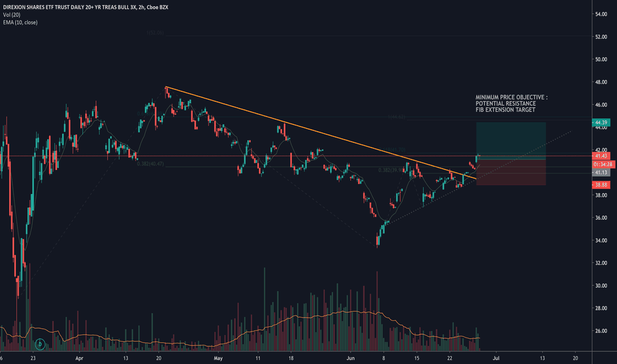Click the 34.00 price axis label
The height and width of the screenshot is (364, 617).
point(601,240)
